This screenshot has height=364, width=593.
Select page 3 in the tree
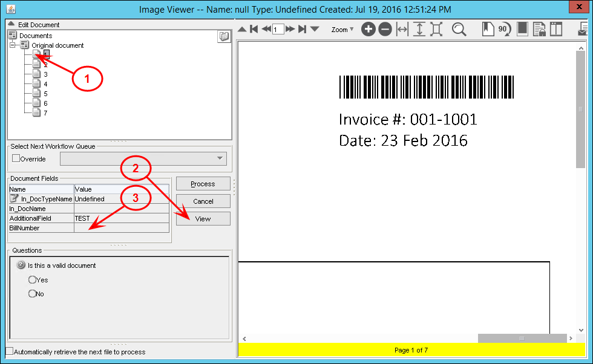[x=45, y=74]
